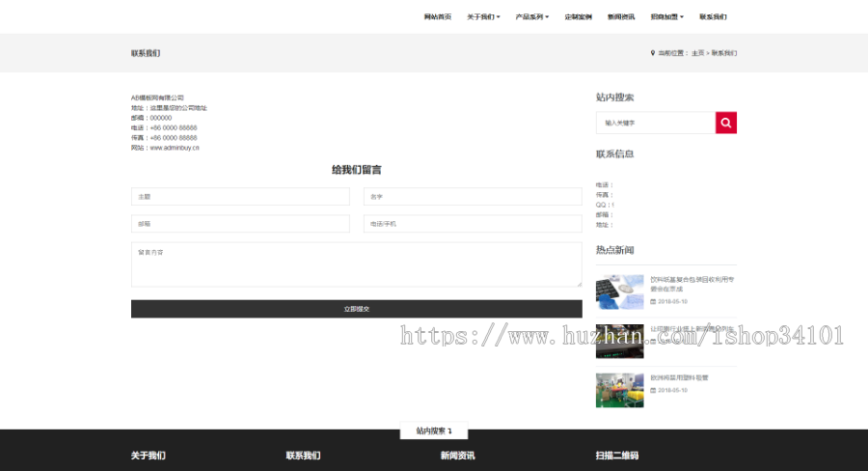This screenshot has width=868, height=471.
Task: Expand the 关于我们 navigation dropdown
Action: (483, 16)
